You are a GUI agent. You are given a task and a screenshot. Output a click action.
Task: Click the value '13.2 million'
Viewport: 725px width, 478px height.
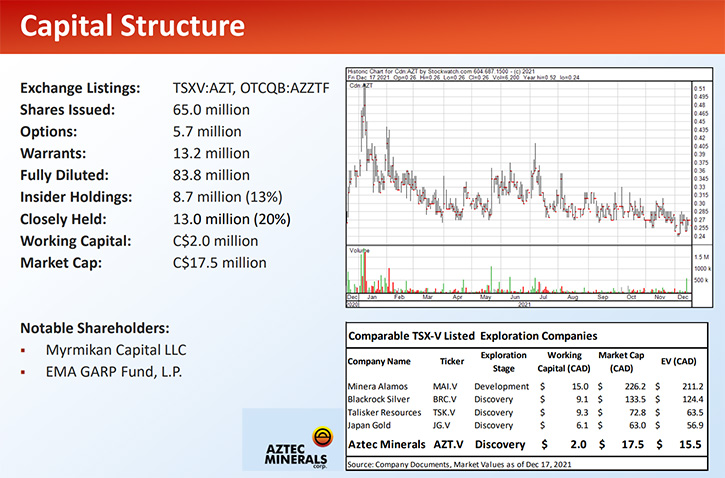211,153
